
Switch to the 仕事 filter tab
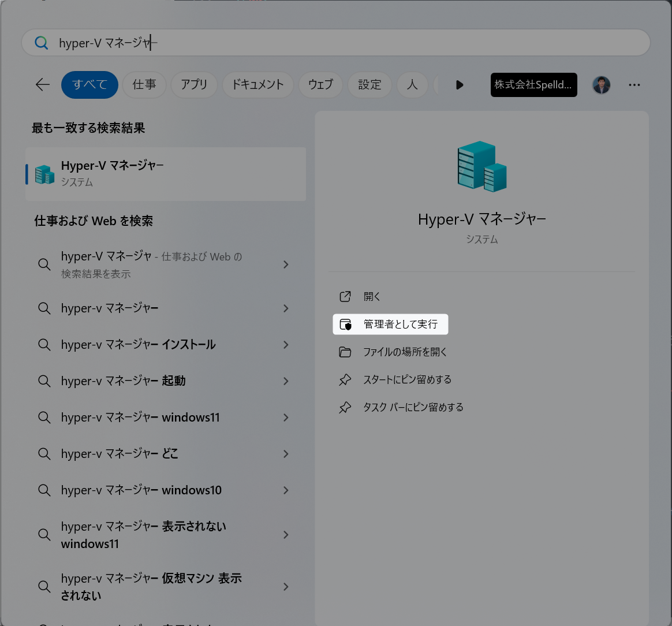tap(144, 84)
